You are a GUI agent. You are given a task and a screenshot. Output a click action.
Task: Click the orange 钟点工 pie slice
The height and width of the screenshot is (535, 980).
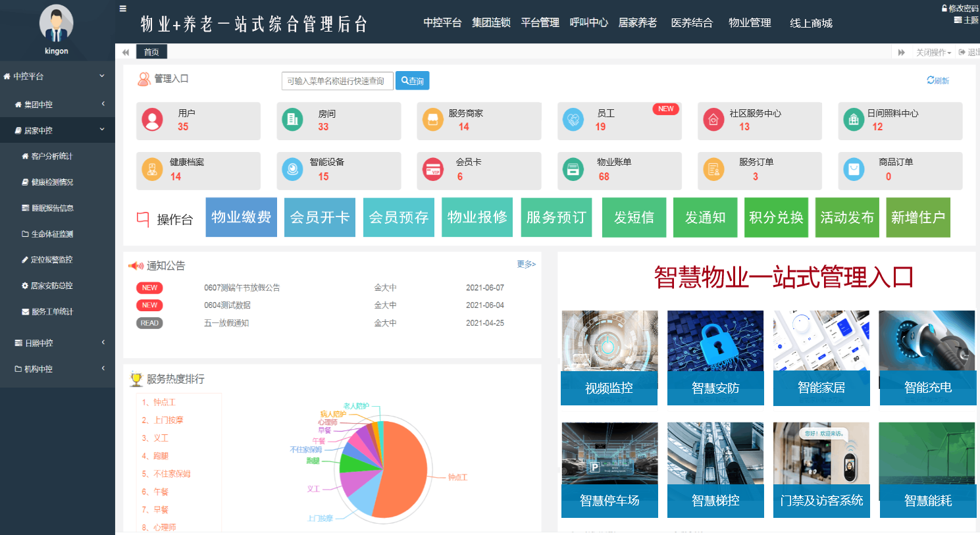401,467
